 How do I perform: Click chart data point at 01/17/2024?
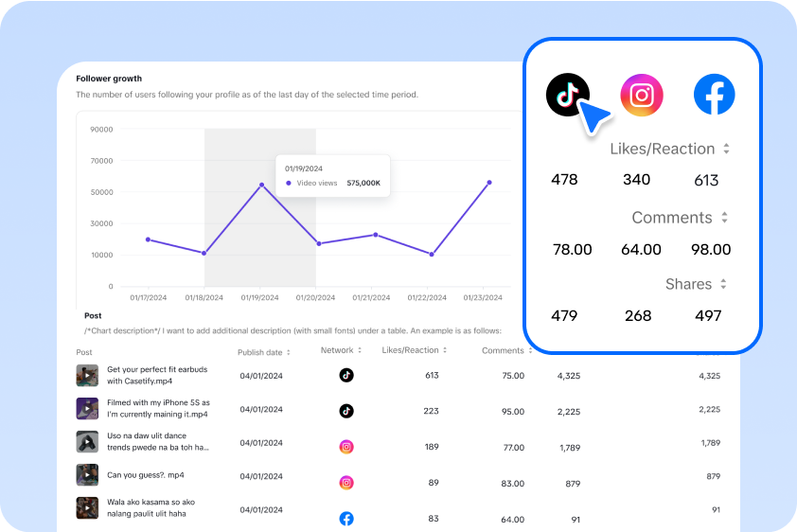(x=148, y=239)
